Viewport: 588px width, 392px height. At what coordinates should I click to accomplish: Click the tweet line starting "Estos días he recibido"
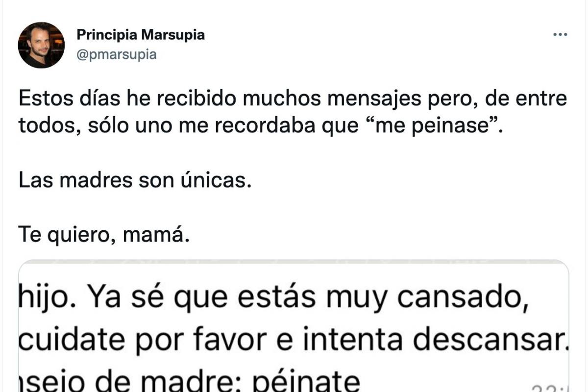tap(293, 99)
